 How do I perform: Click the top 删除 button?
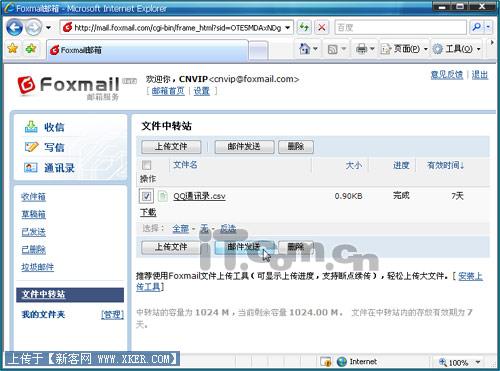[296, 147]
